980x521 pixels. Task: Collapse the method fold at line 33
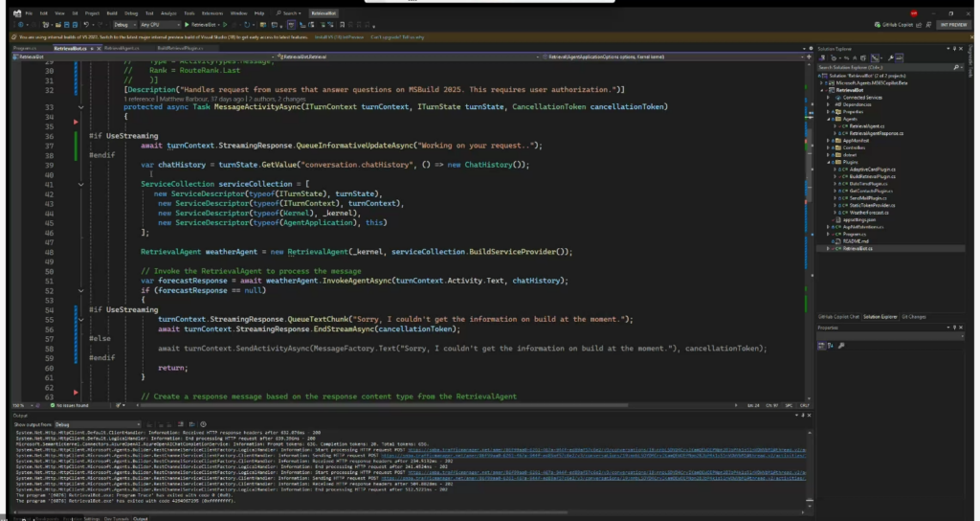81,107
